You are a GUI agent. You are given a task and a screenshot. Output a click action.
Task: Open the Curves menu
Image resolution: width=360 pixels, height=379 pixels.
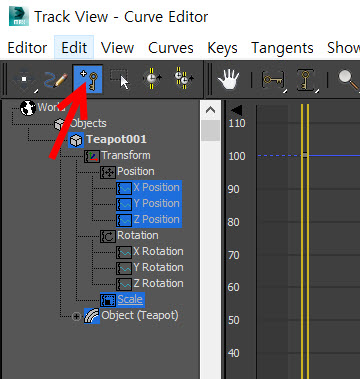[171, 48]
